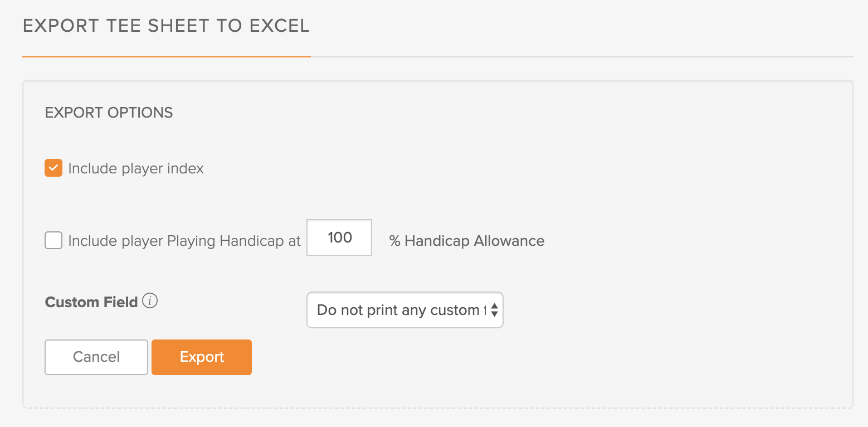Click the orange Export button

202,357
